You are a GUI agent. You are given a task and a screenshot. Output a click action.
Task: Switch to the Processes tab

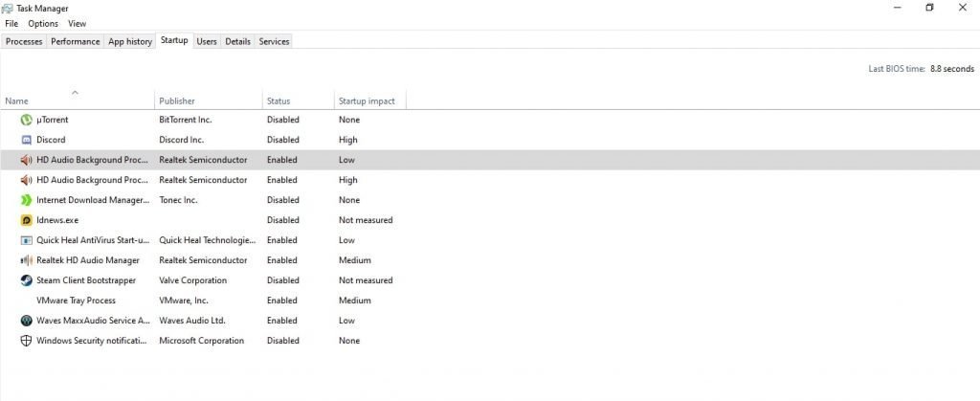(x=24, y=41)
